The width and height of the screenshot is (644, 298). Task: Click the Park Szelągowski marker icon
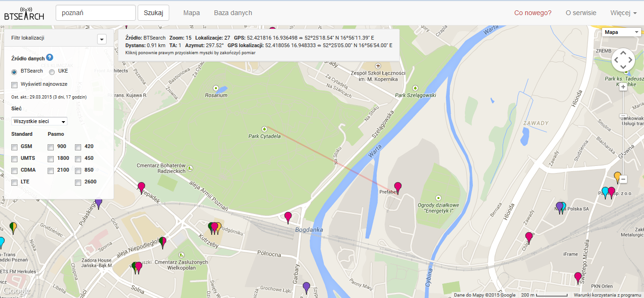(x=415, y=88)
